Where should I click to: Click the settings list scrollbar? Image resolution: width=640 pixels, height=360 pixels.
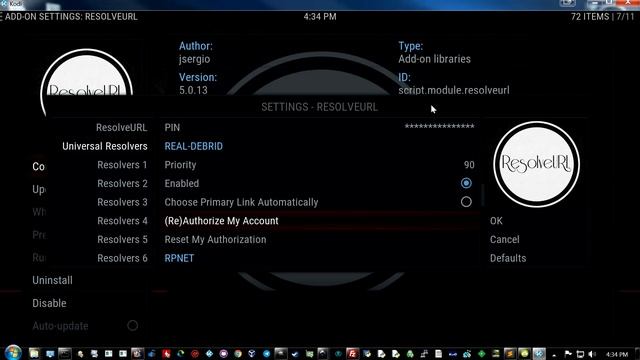(x=483, y=195)
